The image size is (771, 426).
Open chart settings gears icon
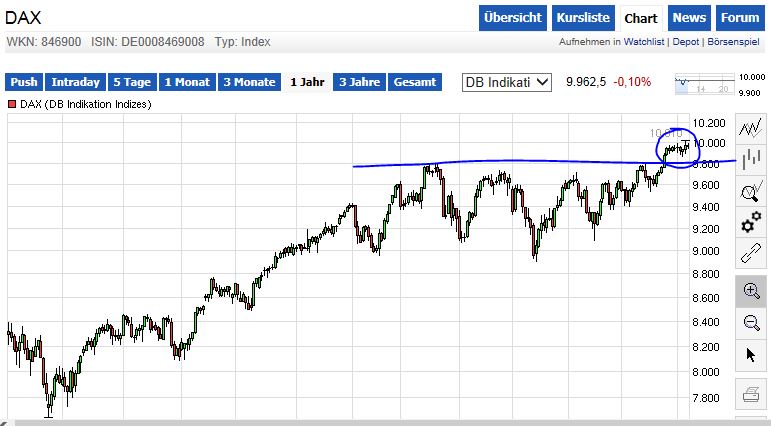[x=750, y=224]
